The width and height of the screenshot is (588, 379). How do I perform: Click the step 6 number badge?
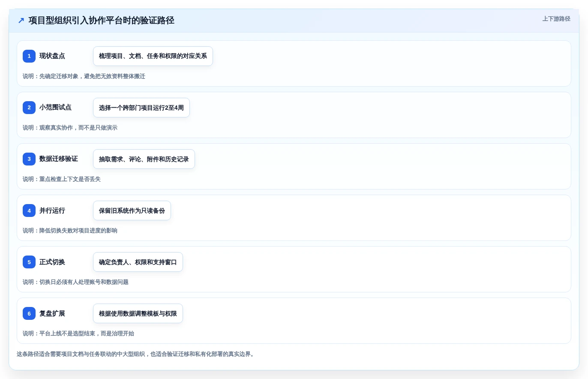coord(29,313)
